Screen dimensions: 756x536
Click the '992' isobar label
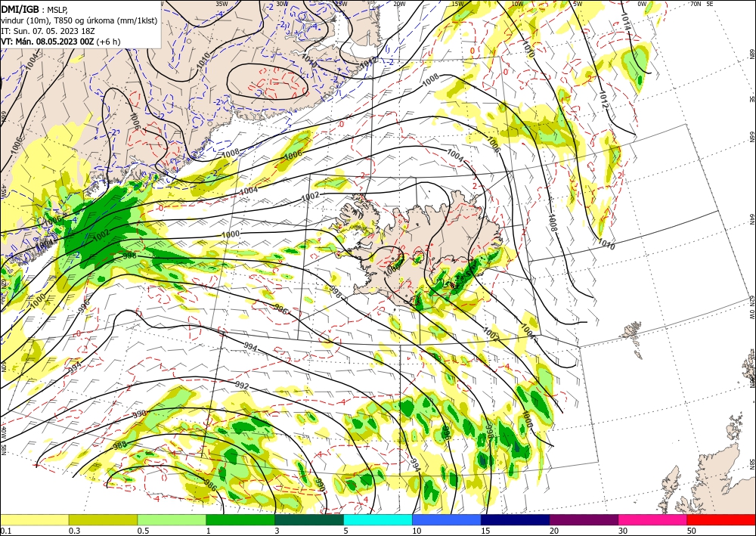click(242, 386)
